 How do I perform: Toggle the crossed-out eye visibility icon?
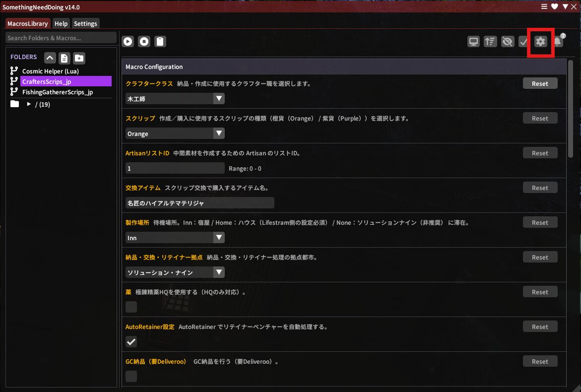(507, 42)
